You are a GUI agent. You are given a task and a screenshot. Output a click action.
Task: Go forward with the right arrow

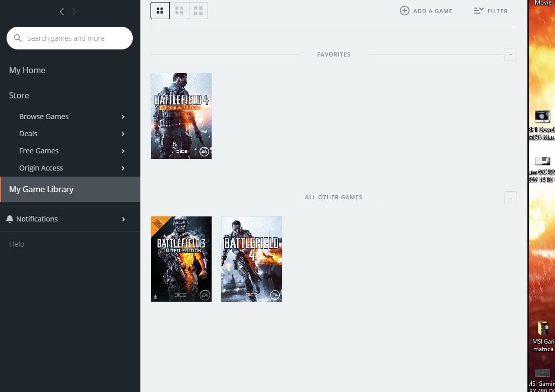tap(74, 12)
